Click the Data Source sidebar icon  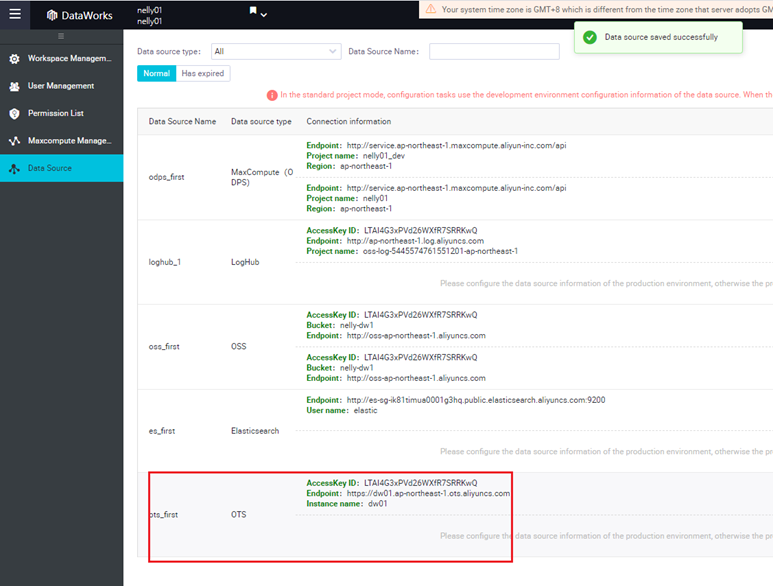coord(14,169)
